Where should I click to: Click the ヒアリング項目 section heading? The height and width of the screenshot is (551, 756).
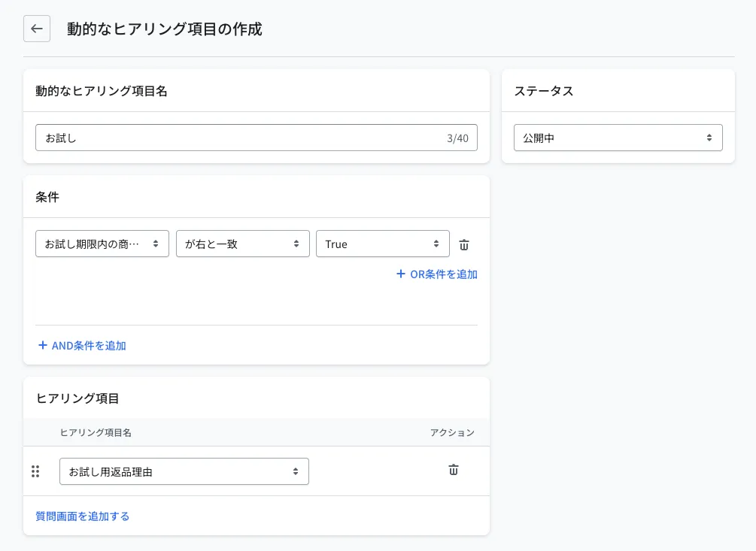77,398
